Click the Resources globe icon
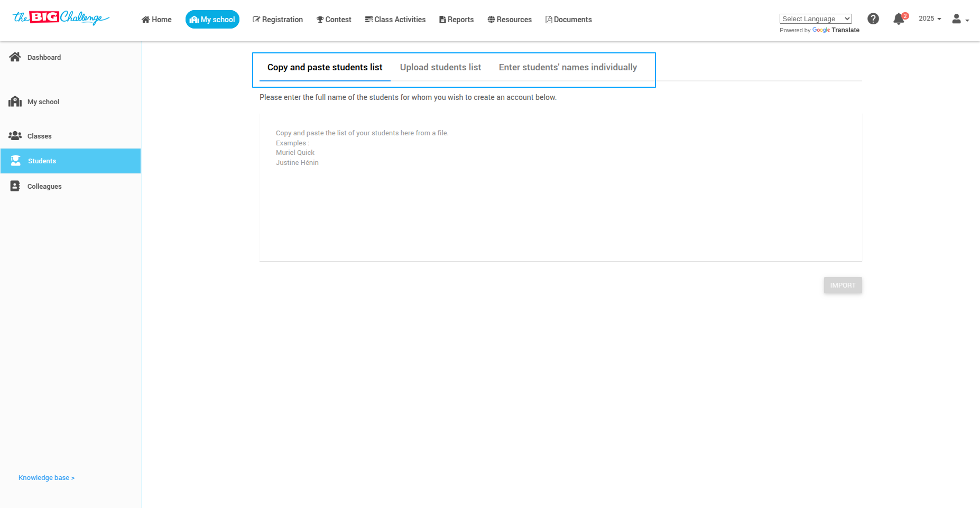The width and height of the screenshot is (980, 508). 491,20
